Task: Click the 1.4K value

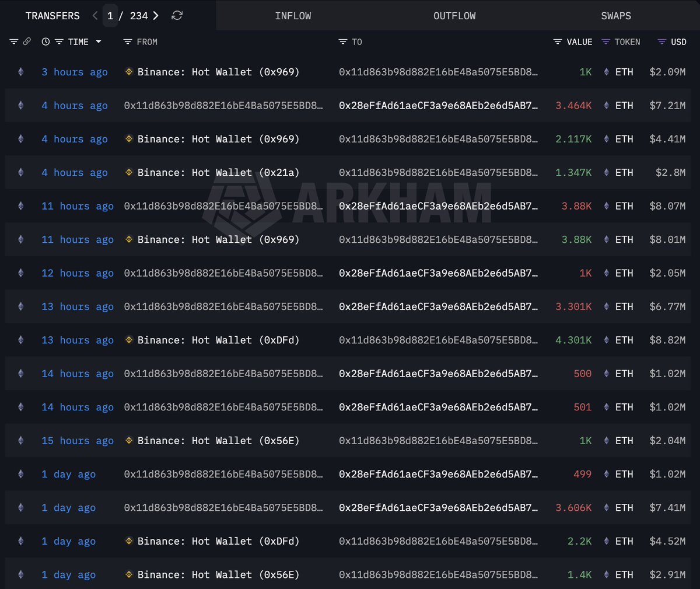Action: click(580, 574)
